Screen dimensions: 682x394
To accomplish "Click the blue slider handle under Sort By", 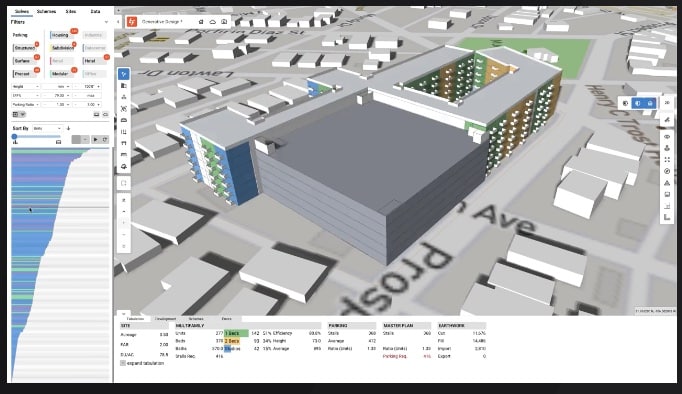I will pos(14,137).
